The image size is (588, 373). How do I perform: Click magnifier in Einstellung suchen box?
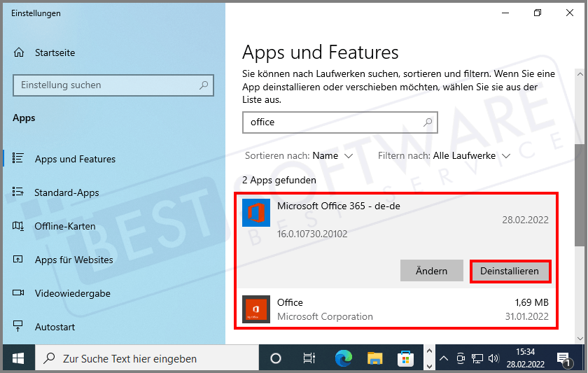204,85
